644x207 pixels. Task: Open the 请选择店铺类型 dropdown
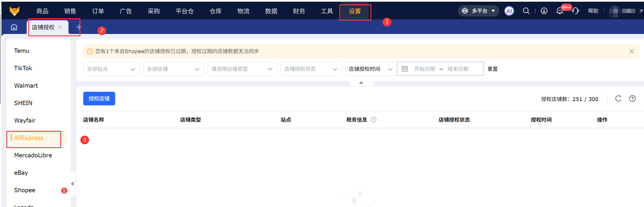coord(242,69)
